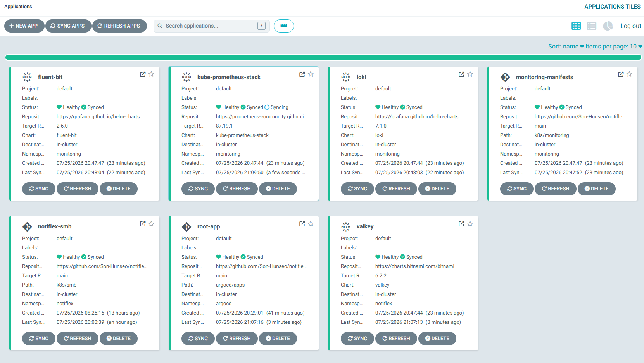Viewport: 644px width, 363px height.
Task: Click the New App button
Action: pyautogui.click(x=24, y=26)
